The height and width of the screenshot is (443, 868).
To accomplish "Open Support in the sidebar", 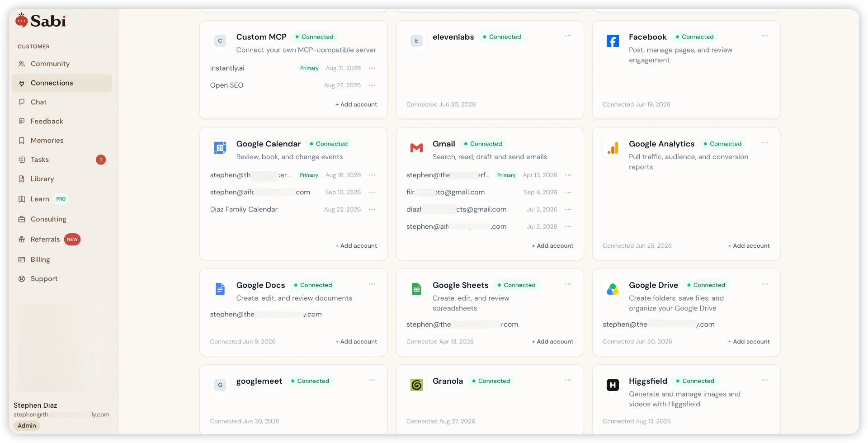I will pyautogui.click(x=62, y=279).
